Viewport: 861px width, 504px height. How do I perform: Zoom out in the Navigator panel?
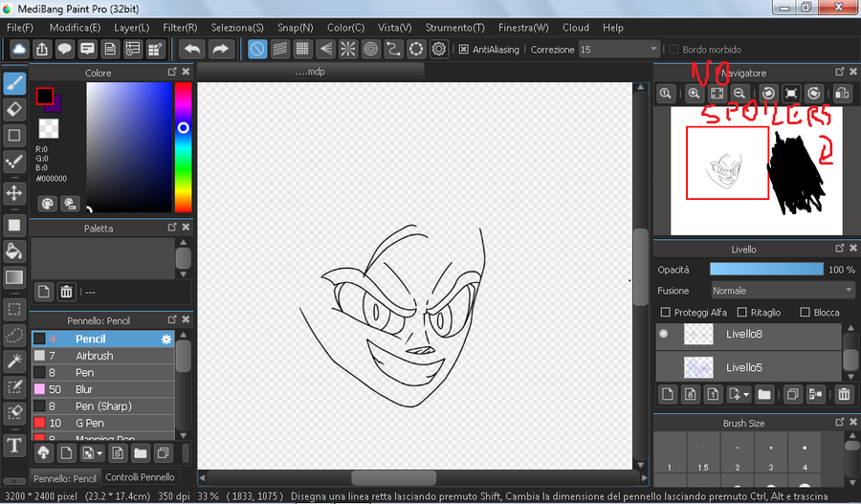pyautogui.click(x=740, y=94)
